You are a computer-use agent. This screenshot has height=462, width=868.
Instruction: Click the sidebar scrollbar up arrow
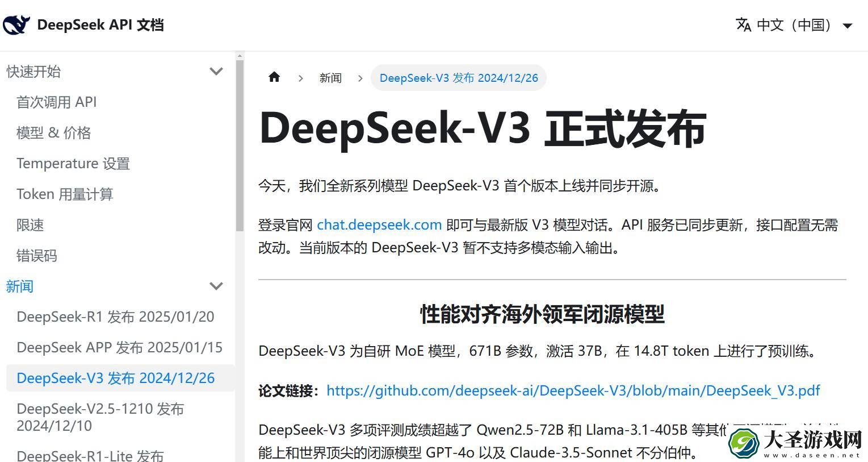coord(240,56)
